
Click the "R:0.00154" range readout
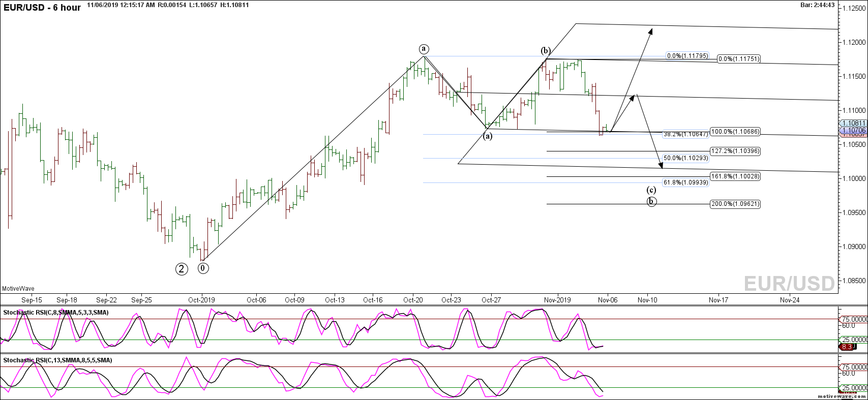pyautogui.click(x=172, y=5)
